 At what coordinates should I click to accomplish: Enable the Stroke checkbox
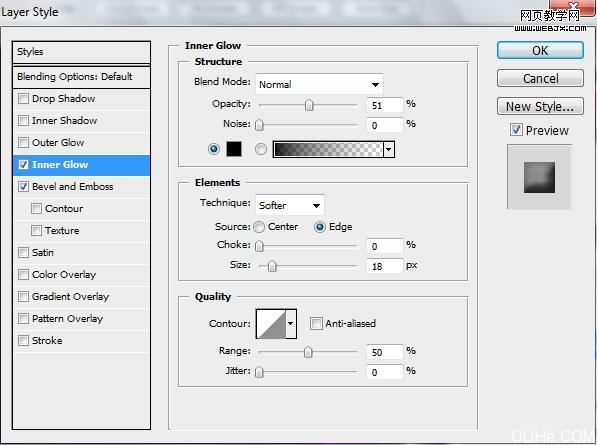(x=24, y=340)
